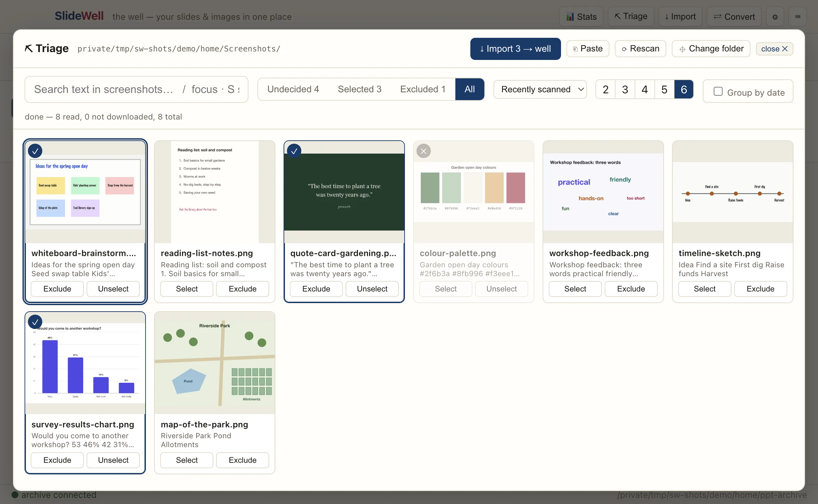Filter by Selected 3
818x504 pixels.
pyautogui.click(x=360, y=89)
